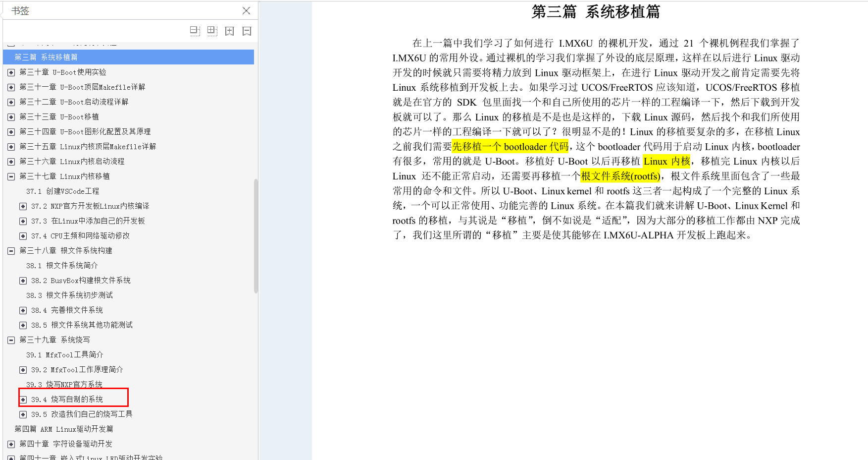Go to 第三十章 U-Boot使用实验 label
The width and height of the screenshot is (868, 460).
[x=63, y=72]
